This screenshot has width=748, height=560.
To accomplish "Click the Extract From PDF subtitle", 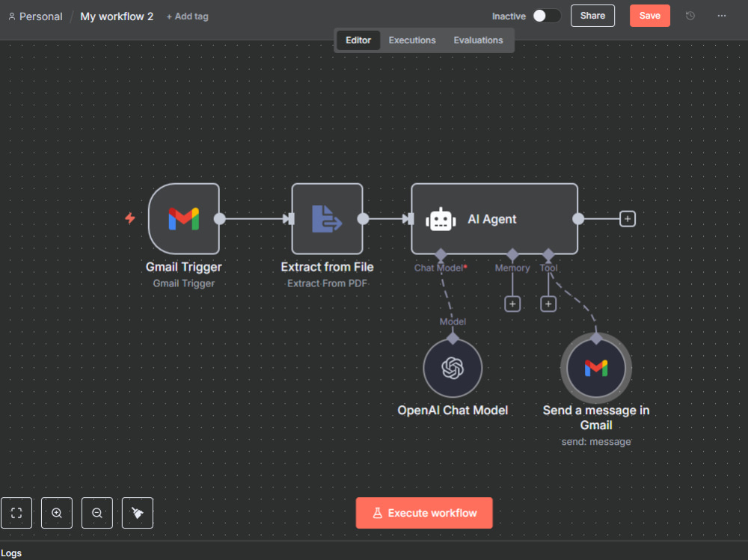I will click(328, 283).
